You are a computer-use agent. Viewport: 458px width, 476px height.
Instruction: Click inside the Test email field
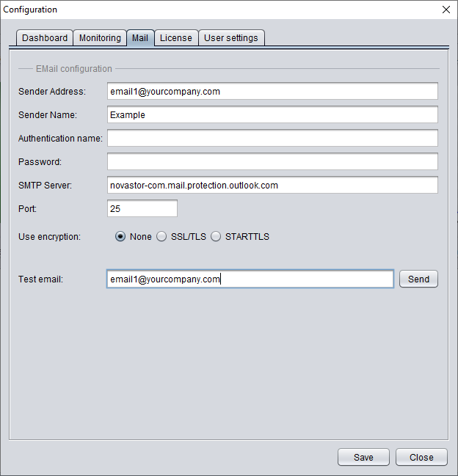[x=250, y=279]
